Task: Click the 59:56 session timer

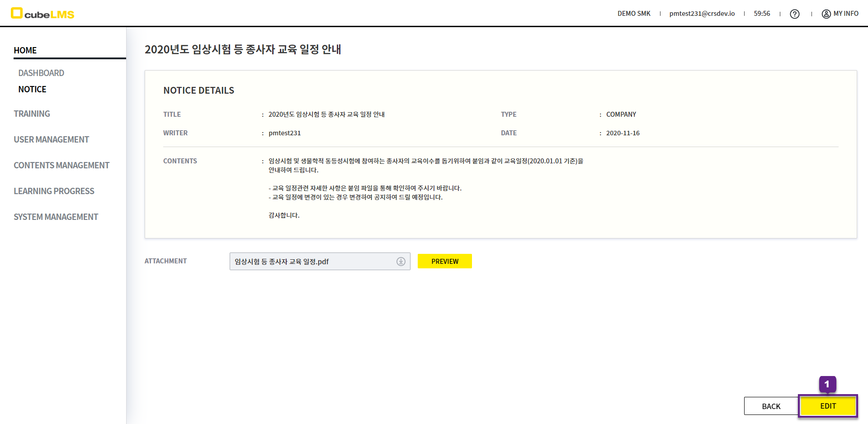Action: (x=762, y=14)
